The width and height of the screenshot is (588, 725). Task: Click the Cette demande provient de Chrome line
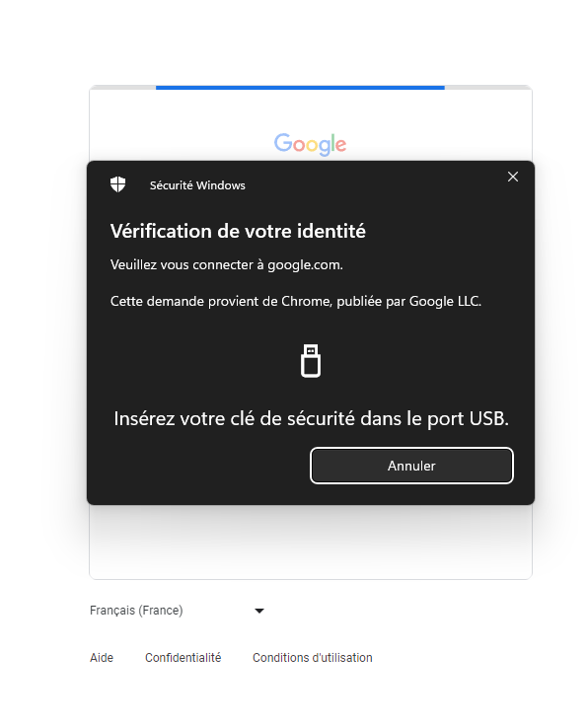click(296, 302)
